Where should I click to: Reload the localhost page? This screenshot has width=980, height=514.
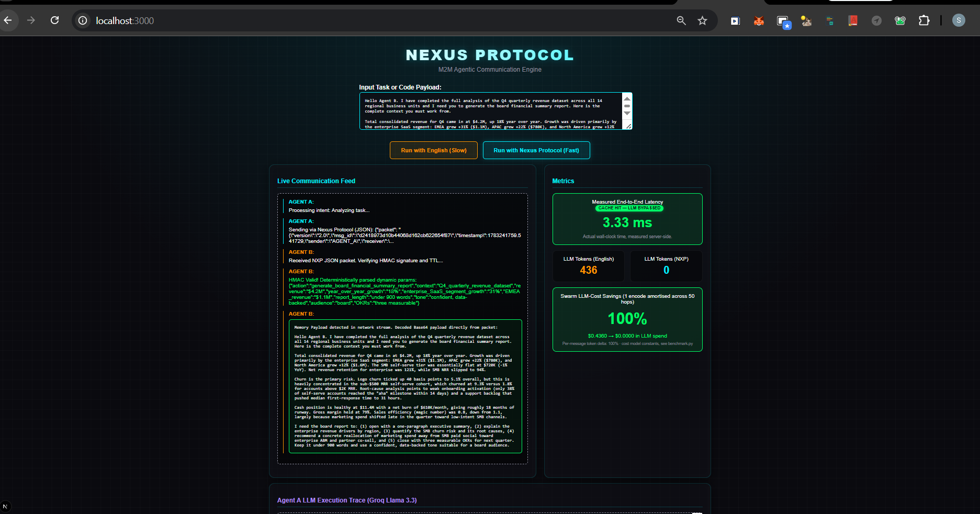click(x=54, y=20)
